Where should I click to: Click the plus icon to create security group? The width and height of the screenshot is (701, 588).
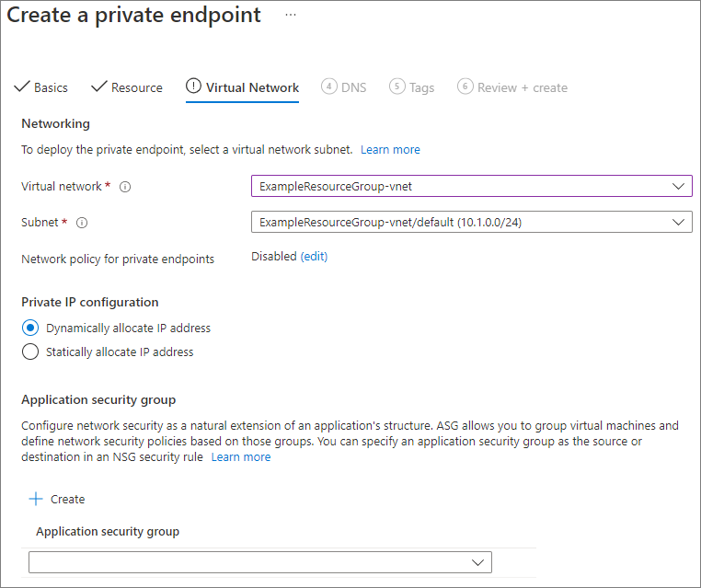[x=36, y=499]
